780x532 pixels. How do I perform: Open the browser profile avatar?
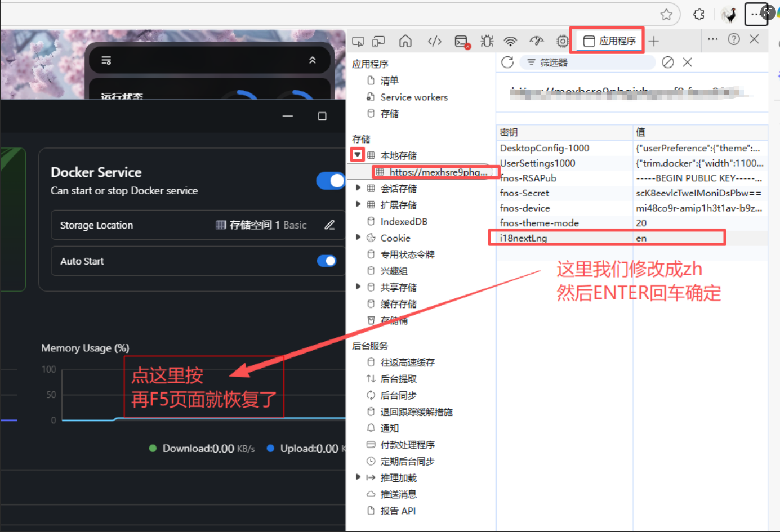(x=729, y=14)
